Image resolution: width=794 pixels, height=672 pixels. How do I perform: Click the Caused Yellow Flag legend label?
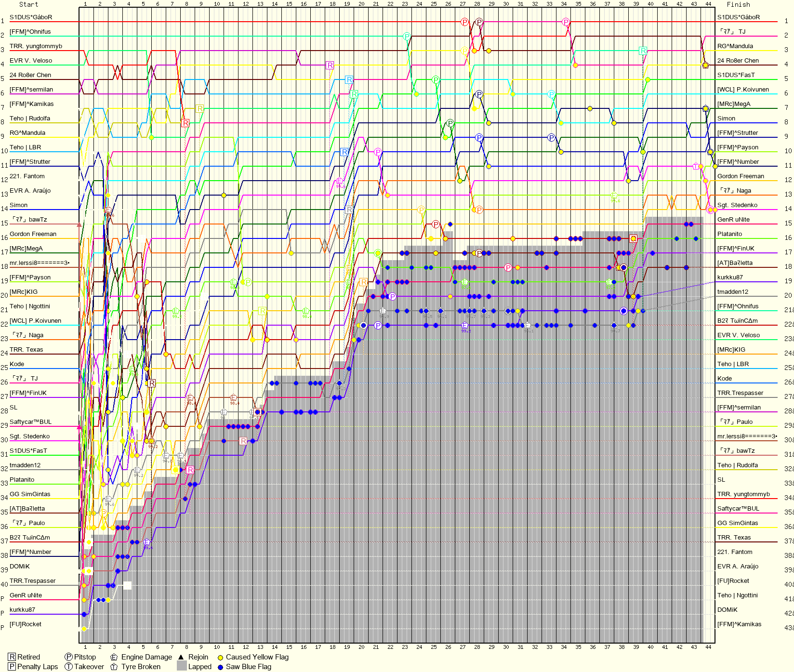(257, 657)
